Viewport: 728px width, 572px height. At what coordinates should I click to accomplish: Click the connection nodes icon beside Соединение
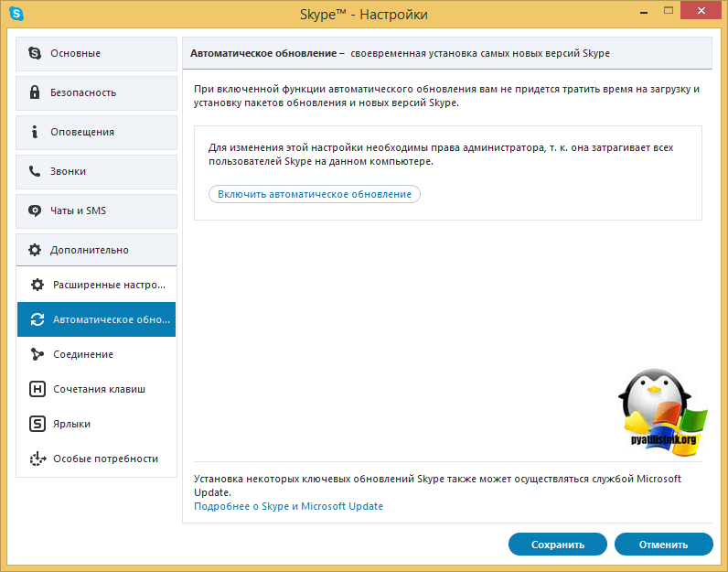[37, 354]
